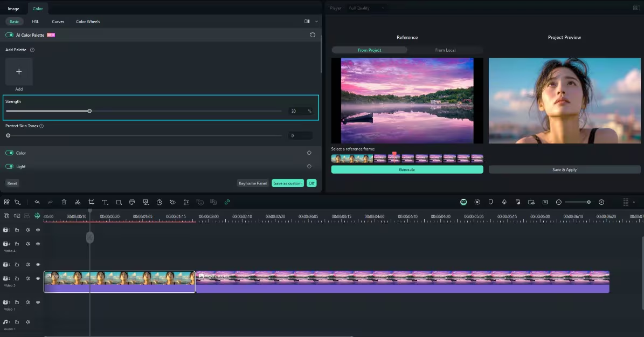This screenshot has height=337, width=644.
Task: Expand the compare view dropdown chevron
Action: 316,22
